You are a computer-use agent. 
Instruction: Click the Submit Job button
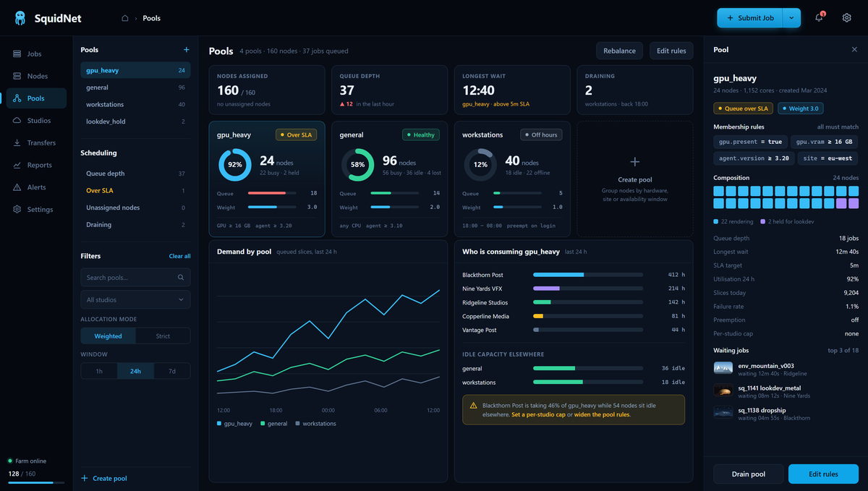(750, 18)
